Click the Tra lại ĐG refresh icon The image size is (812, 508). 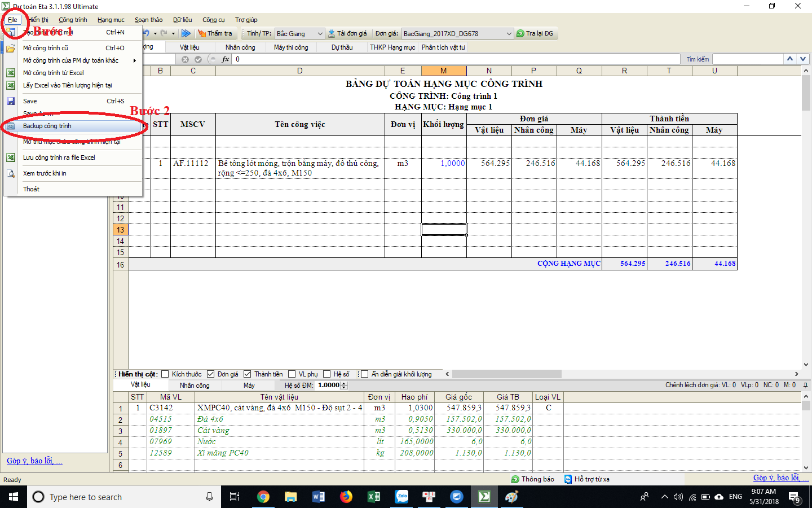tap(520, 33)
